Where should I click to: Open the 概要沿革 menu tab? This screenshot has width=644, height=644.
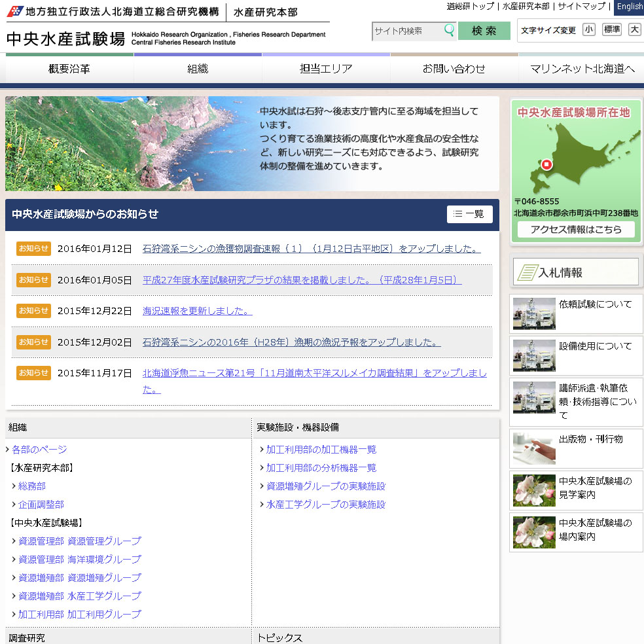pyautogui.click(x=69, y=69)
